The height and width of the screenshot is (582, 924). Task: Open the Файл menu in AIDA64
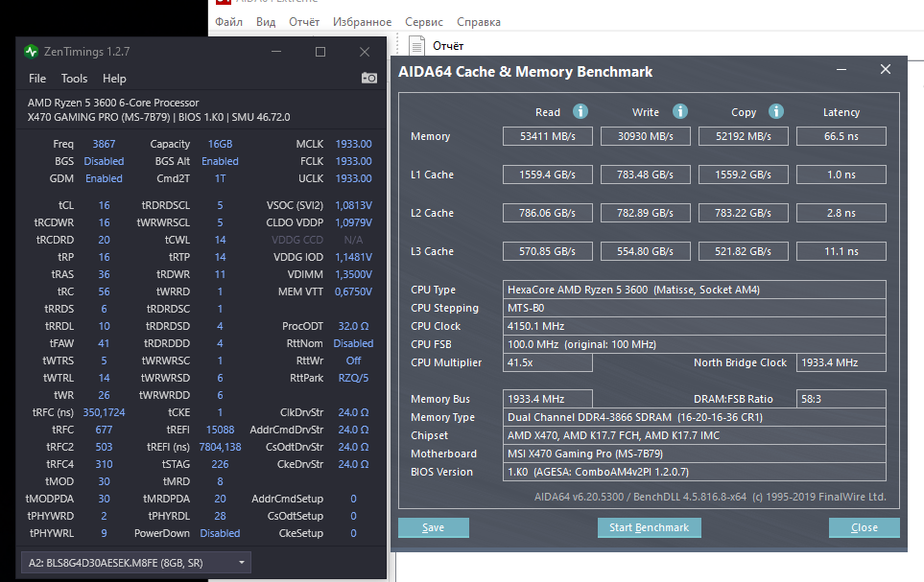(x=228, y=22)
